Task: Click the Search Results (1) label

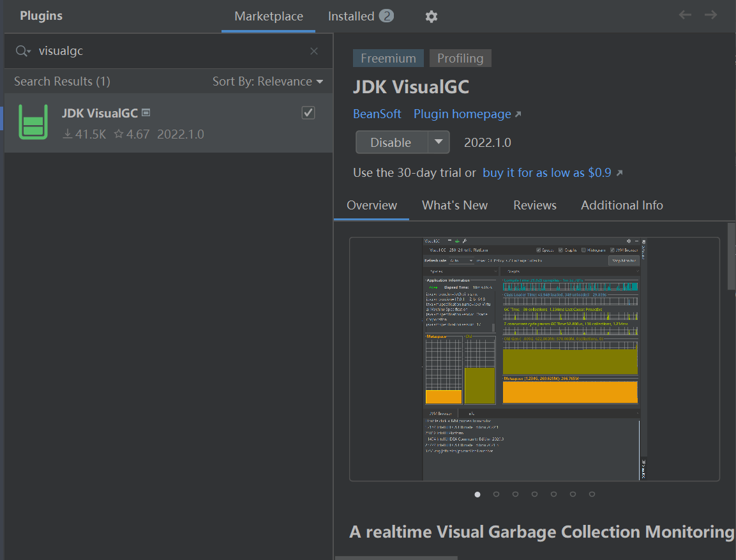Action: coord(62,81)
